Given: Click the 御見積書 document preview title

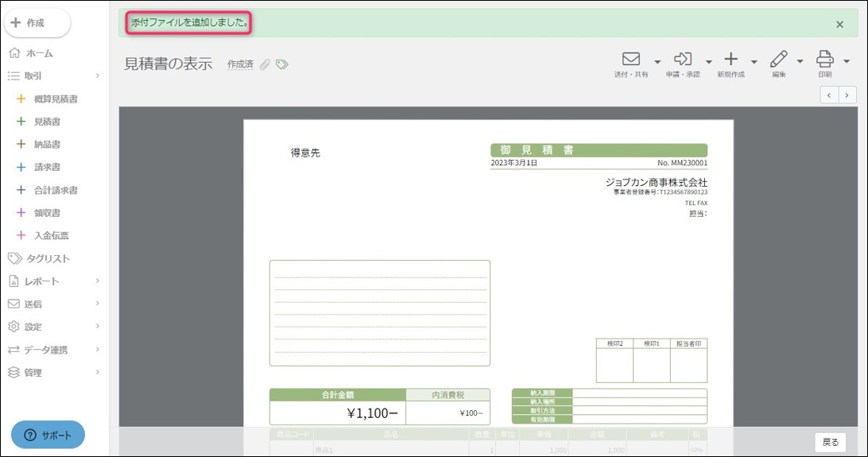Looking at the screenshot, I should click(537, 150).
